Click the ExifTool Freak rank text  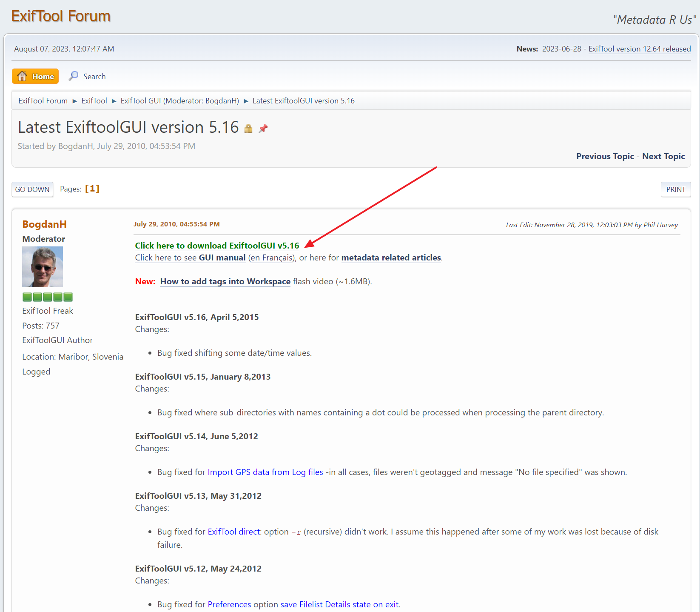48,311
